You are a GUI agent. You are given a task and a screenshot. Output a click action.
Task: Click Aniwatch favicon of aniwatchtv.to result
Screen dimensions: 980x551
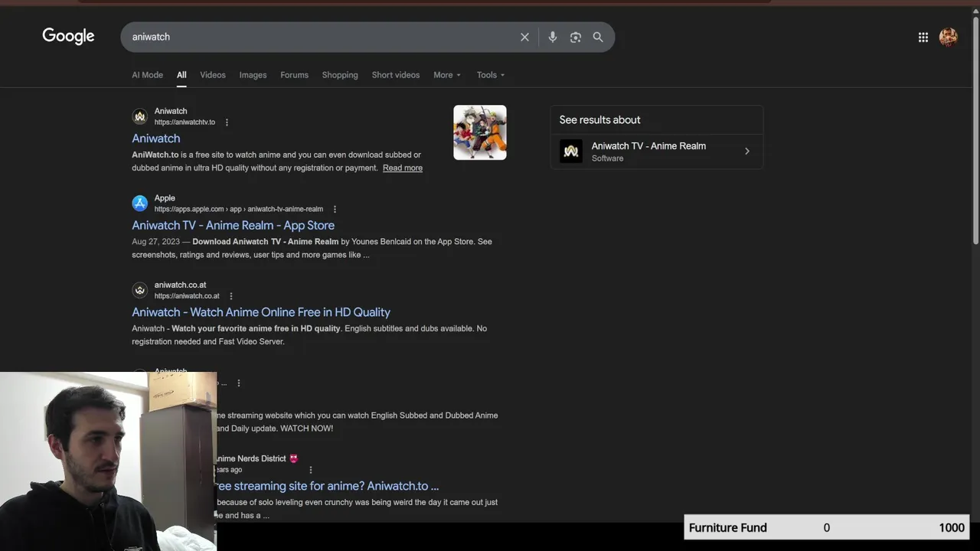139,116
